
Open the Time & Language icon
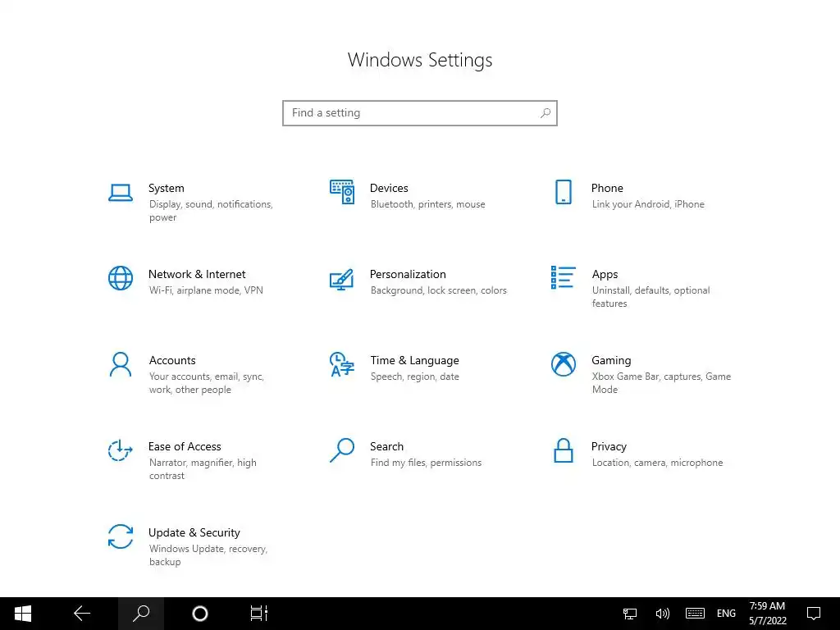tap(342, 364)
